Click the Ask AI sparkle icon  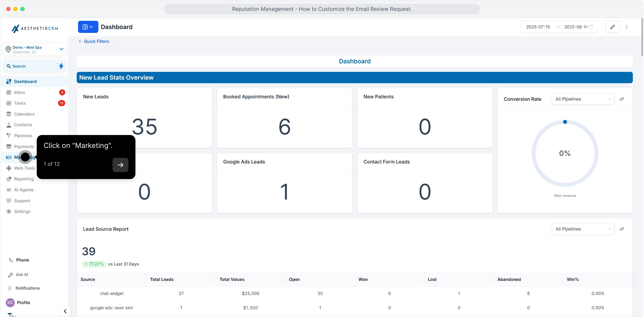11,275
